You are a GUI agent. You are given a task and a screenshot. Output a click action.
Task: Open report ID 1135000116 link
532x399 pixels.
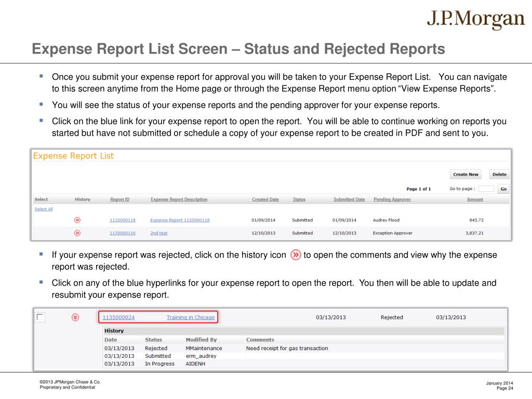coord(122,233)
